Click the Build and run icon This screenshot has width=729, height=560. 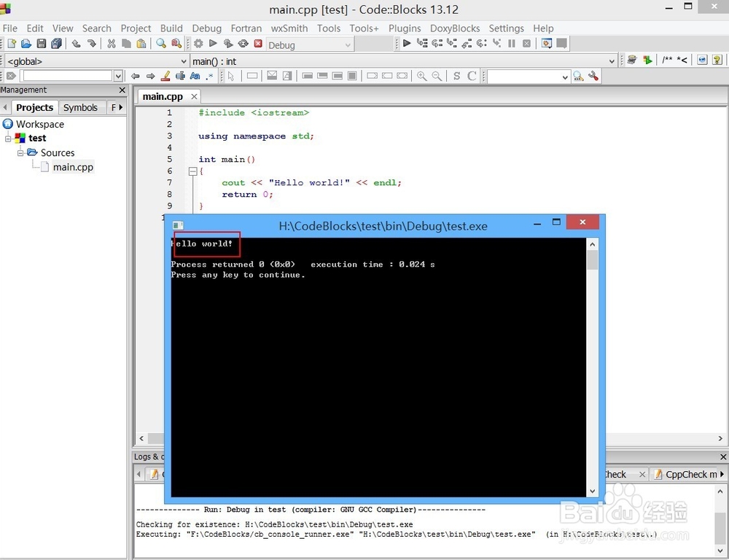[227, 44]
